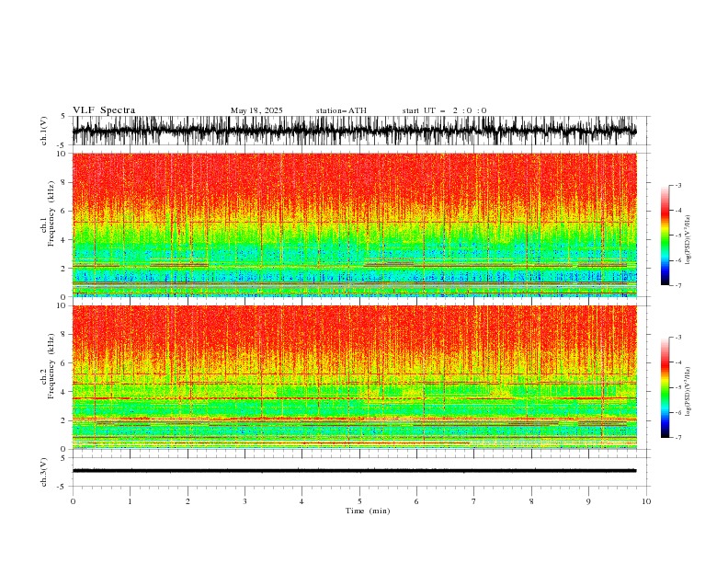
Task: Click the 'start UT = 2 :0 :0' text
Action: (444, 110)
